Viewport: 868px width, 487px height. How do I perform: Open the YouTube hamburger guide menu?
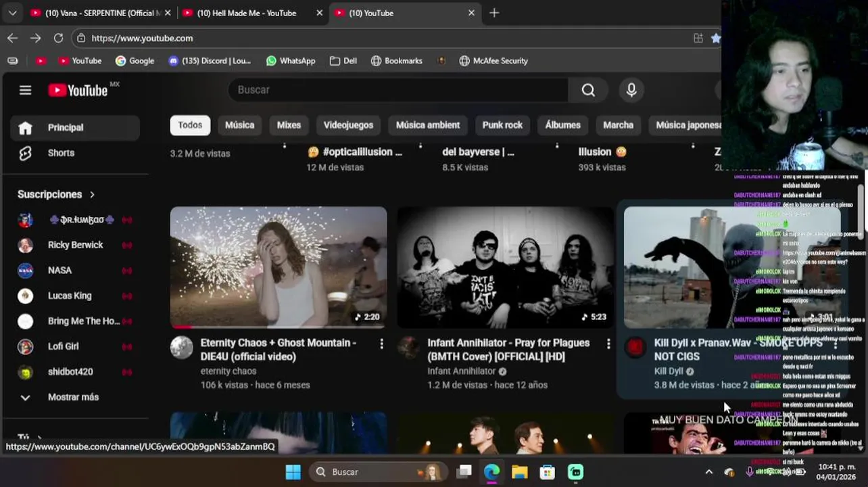pos(25,90)
